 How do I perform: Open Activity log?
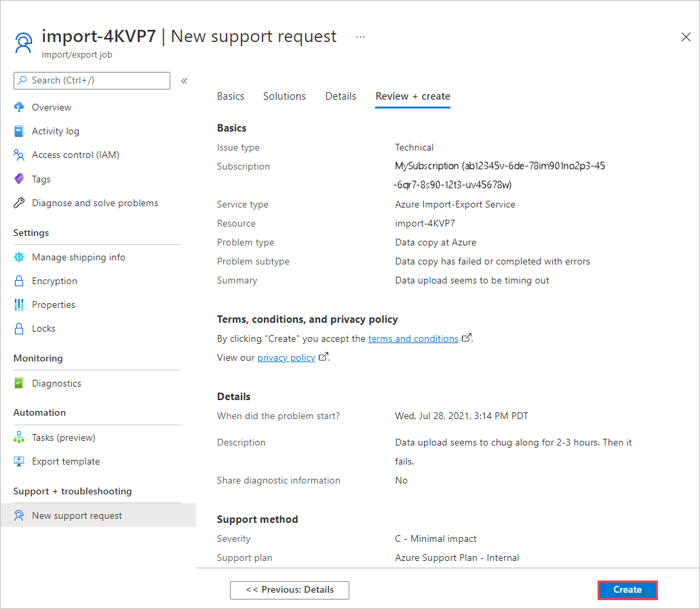tap(56, 132)
